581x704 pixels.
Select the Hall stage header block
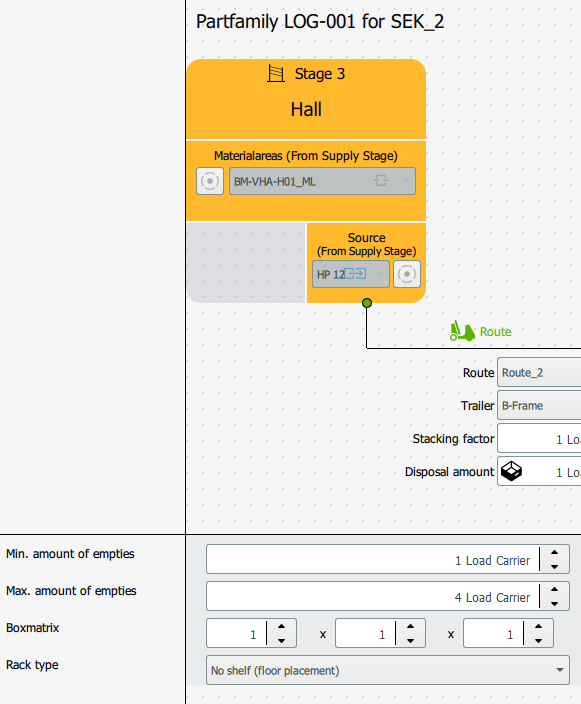[x=306, y=99]
